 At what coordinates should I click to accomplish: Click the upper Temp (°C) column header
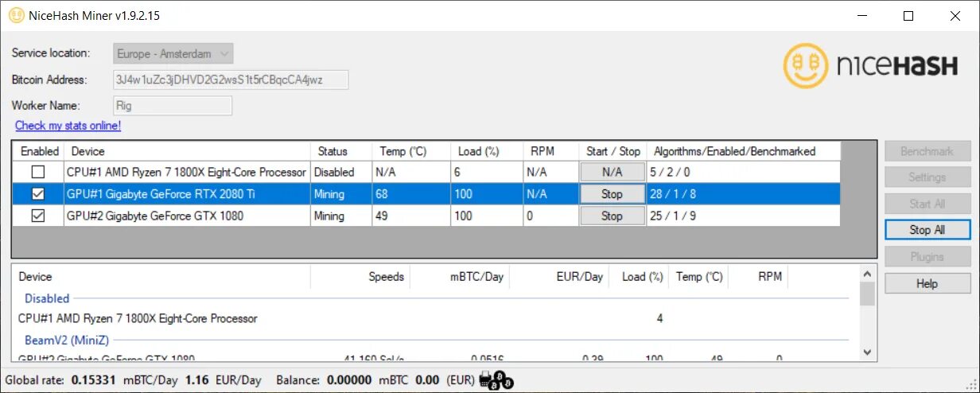(x=410, y=151)
